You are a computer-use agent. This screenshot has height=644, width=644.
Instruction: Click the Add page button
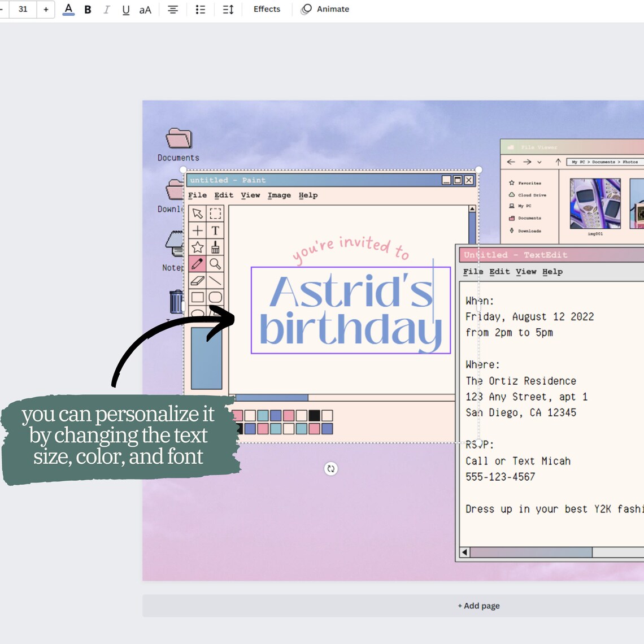point(478,605)
